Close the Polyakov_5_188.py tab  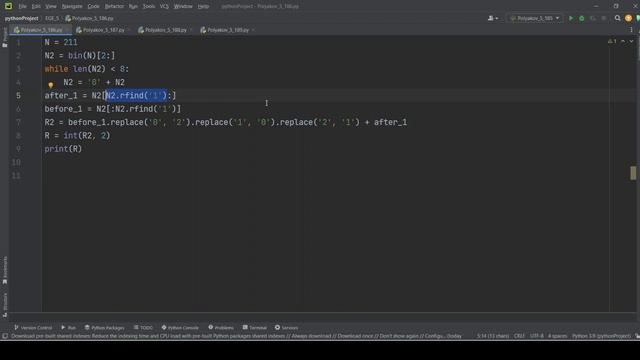(x=191, y=30)
